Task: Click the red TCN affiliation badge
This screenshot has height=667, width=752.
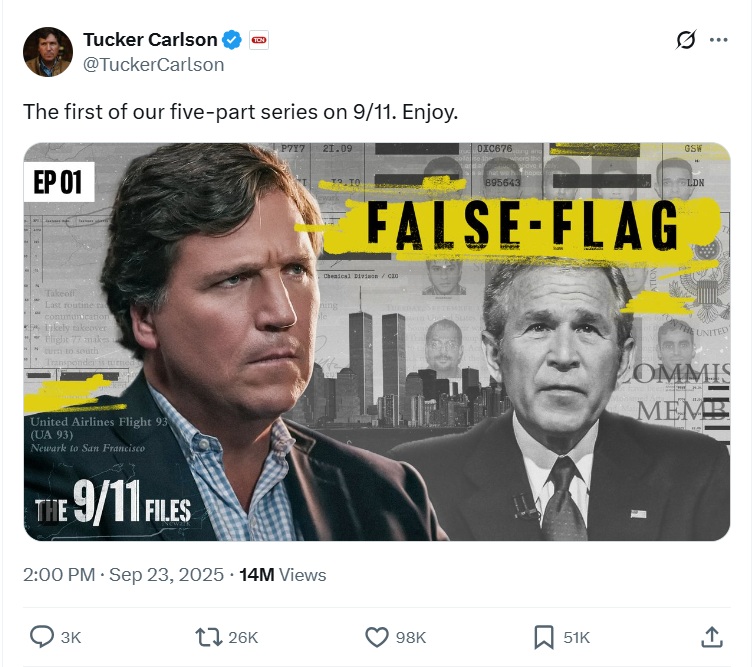Action: [x=259, y=40]
